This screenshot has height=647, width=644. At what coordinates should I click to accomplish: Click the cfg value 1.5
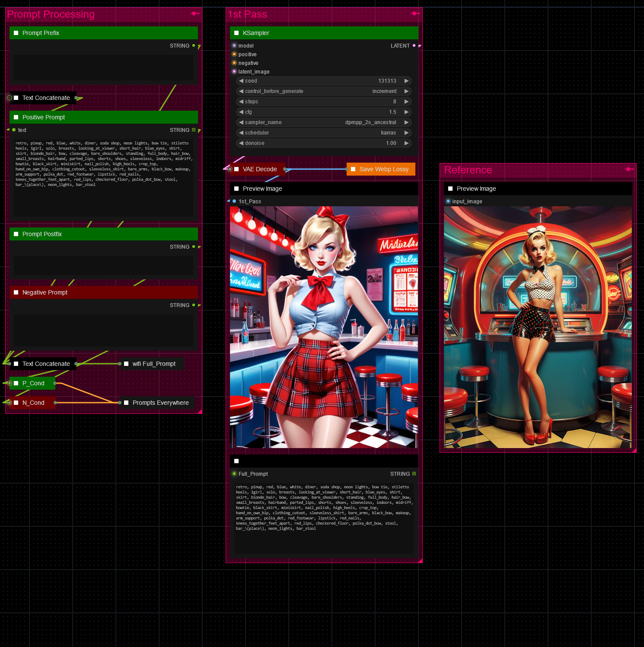coord(392,112)
